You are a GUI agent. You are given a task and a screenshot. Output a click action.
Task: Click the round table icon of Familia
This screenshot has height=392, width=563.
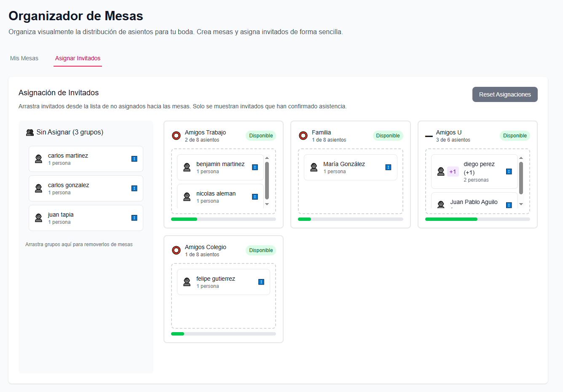(303, 136)
